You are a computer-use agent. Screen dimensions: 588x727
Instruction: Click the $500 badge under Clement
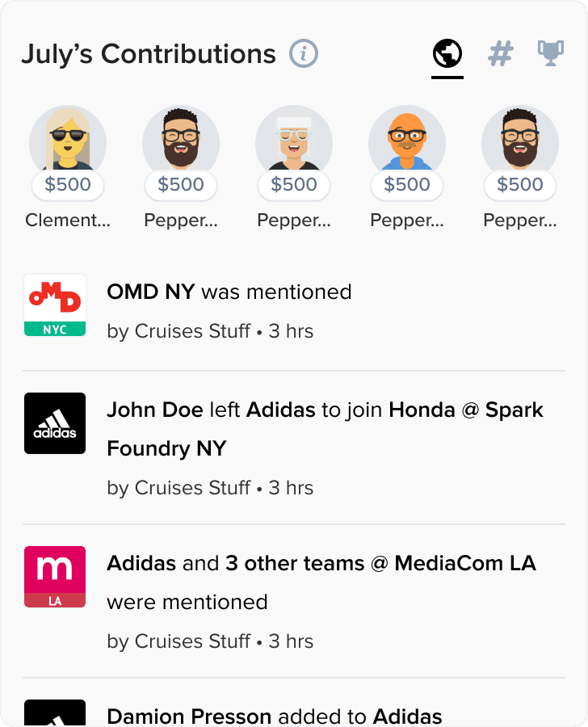tap(68, 185)
